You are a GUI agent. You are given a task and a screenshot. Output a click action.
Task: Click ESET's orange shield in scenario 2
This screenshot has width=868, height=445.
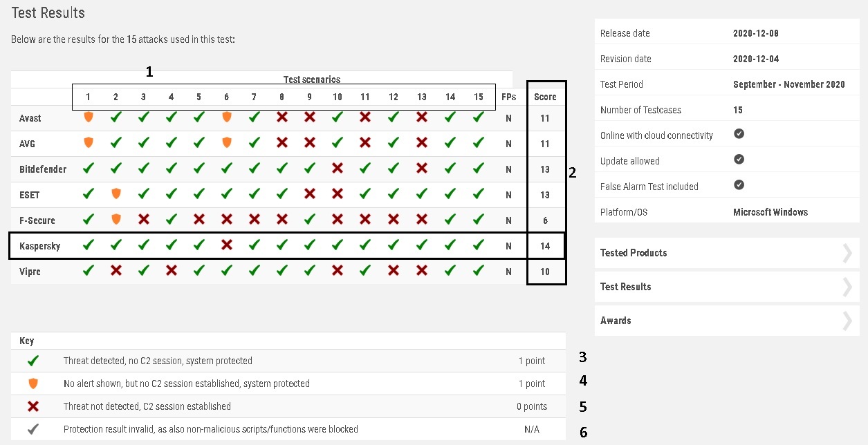point(116,194)
